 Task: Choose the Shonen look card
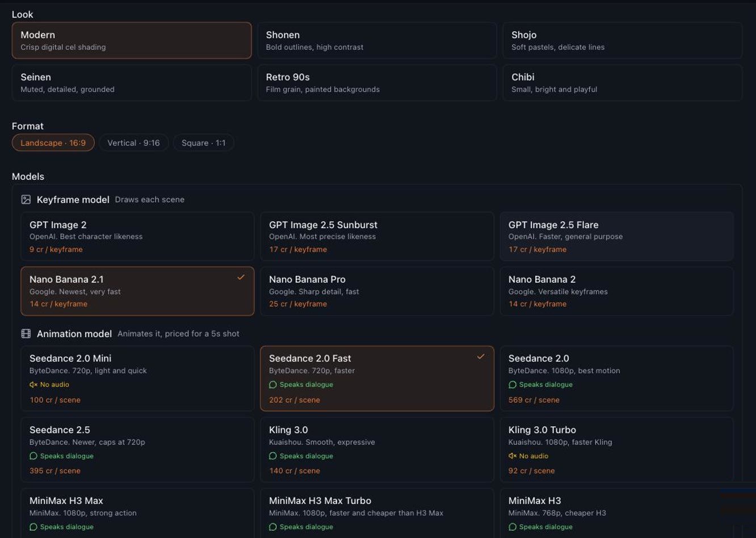(x=377, y=40)
